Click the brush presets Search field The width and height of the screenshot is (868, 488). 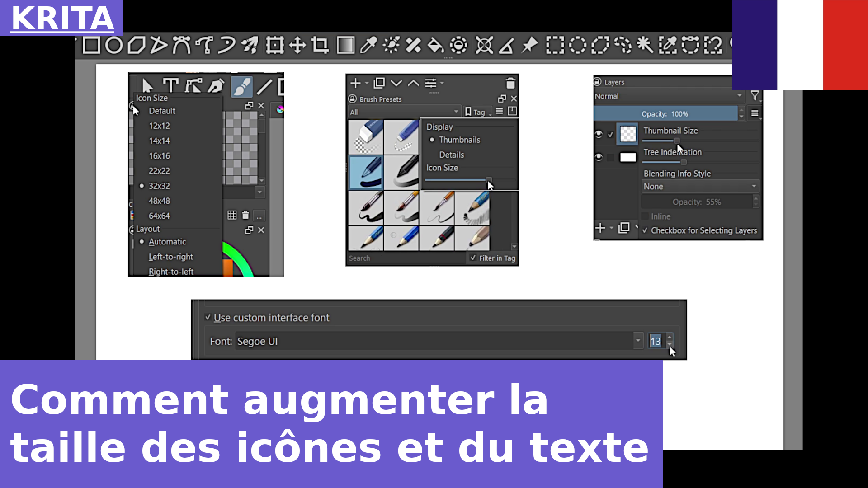pos(406,258)
